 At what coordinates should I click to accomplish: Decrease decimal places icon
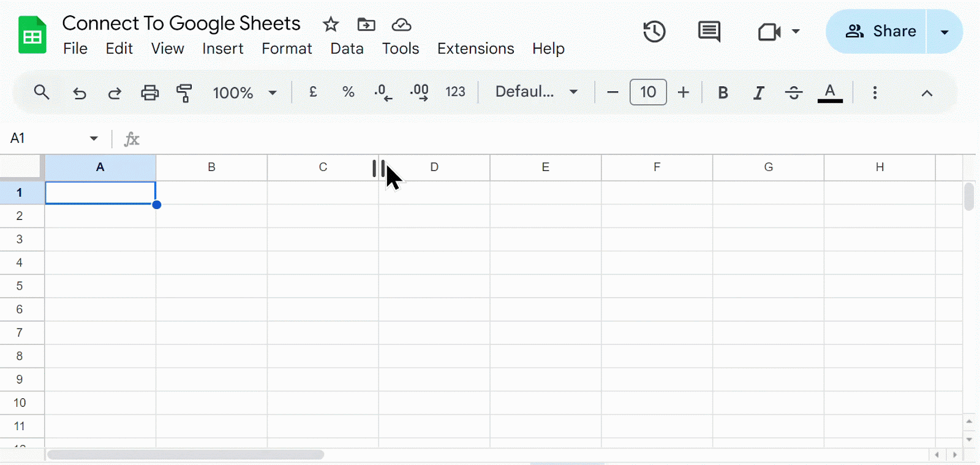383,93
